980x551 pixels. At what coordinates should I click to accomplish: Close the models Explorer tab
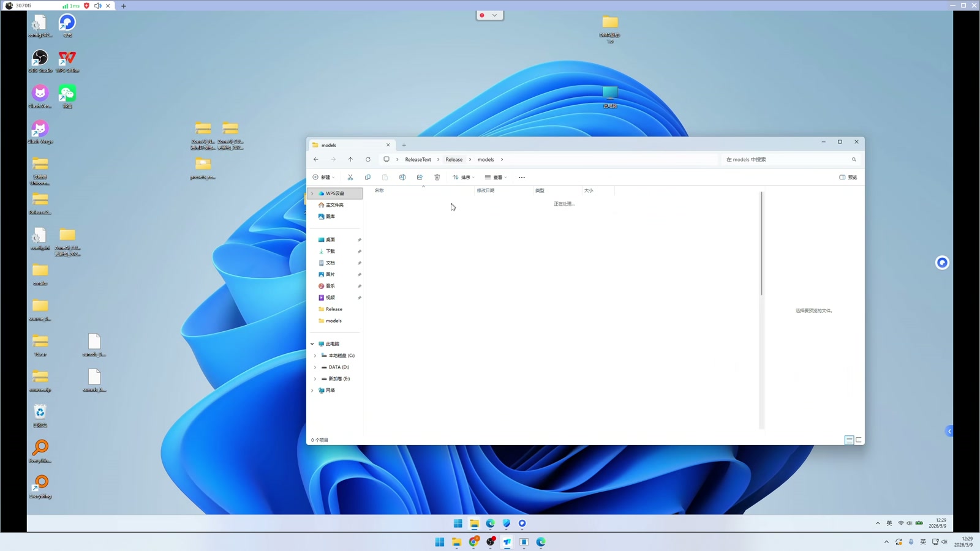click(388, 145)
